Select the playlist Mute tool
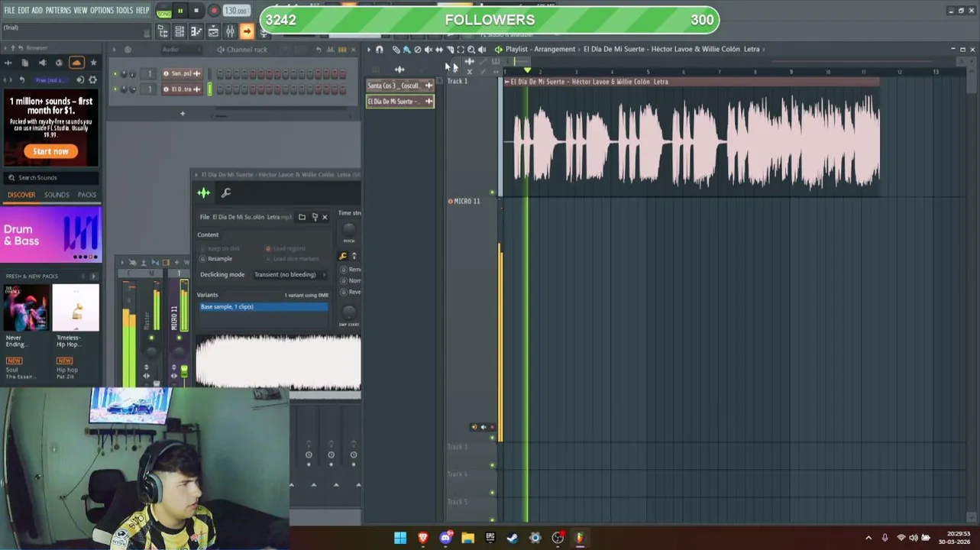Screen dimensions: 980x550 pos(428,50)
